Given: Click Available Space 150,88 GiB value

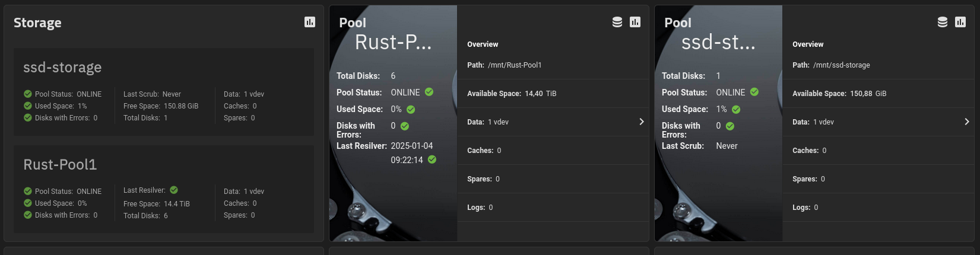Looking at the screenshot, I should coord(868,94).
